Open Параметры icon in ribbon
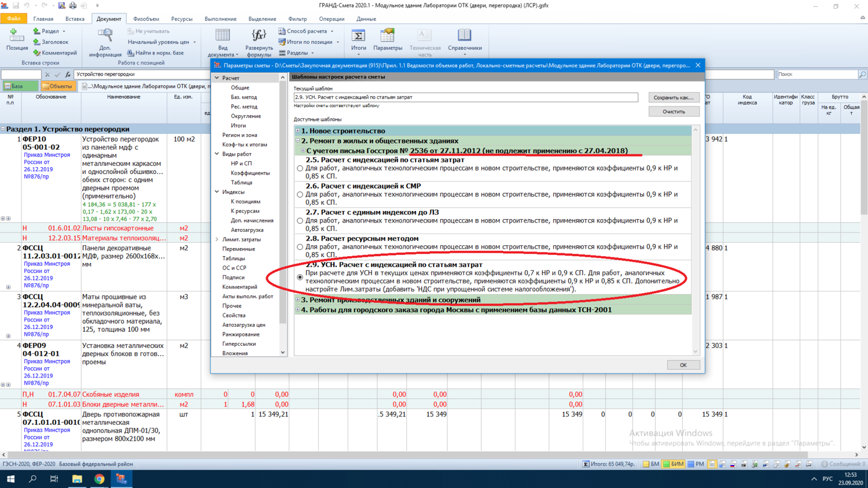The image size is (868, 488). [x=387, y=36]
